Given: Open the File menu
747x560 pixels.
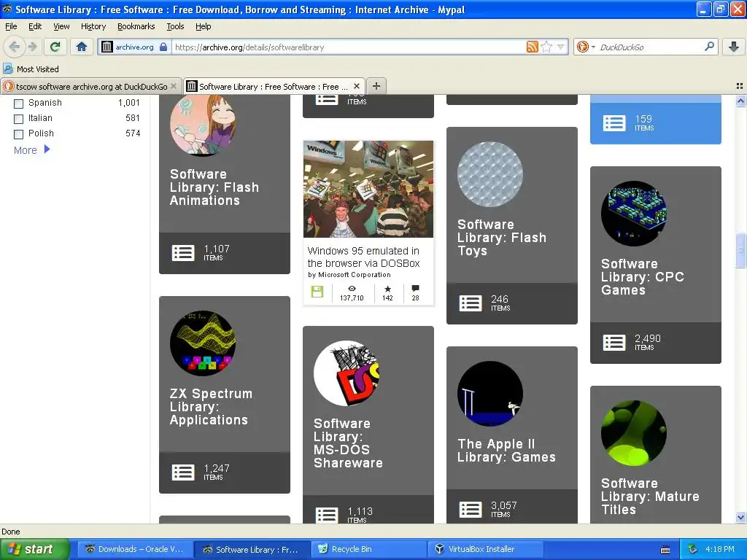Looking at the screenshot, I should click(x=11, y=26).
